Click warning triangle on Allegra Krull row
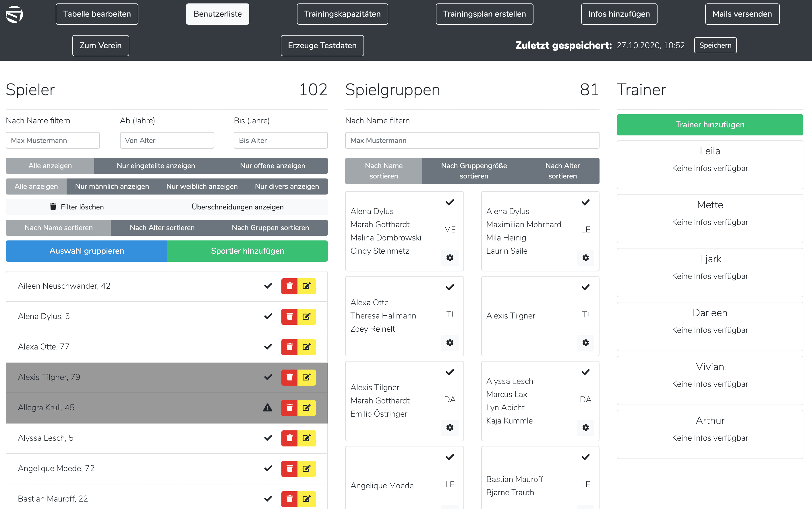This screenshot has width=812, height=509. coord(267,408)
